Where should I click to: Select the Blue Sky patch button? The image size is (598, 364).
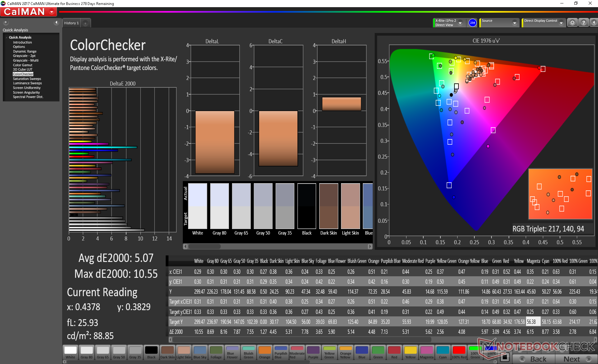coord(200,352)
